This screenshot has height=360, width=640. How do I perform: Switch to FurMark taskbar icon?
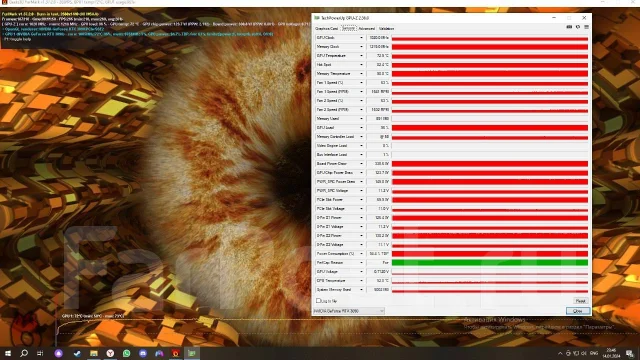point(176,353)
